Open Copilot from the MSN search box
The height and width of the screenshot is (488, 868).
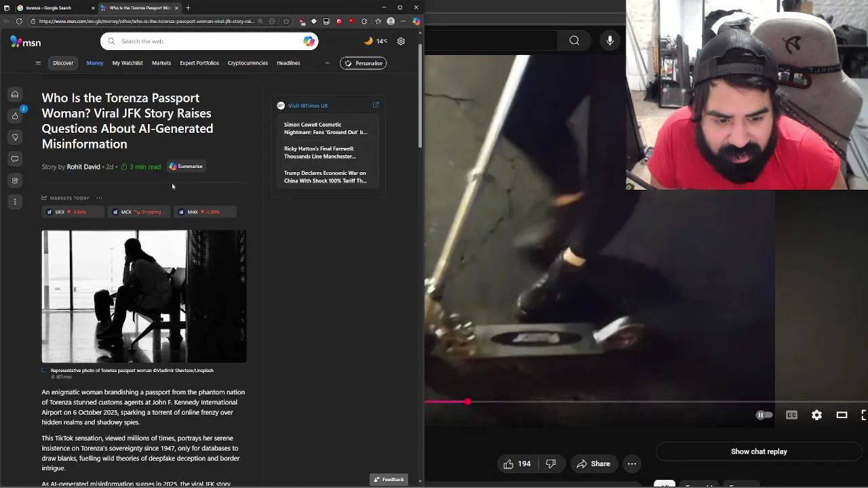(309, 41)
